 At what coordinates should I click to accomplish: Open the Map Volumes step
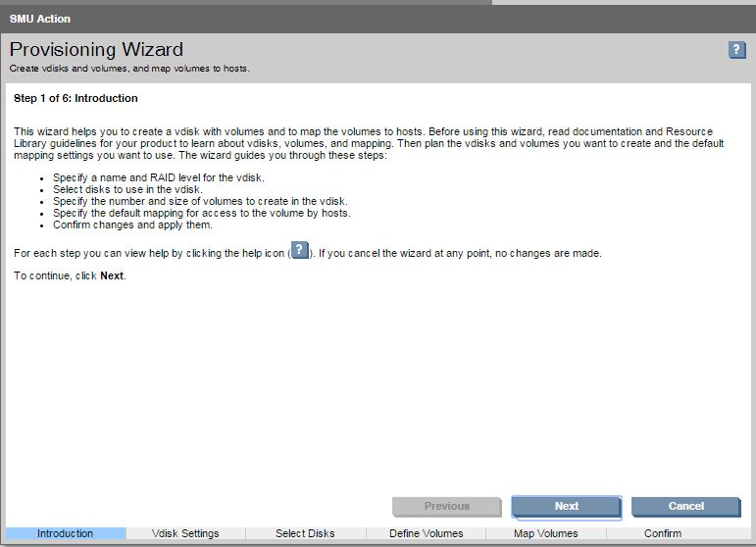point(545,533)
